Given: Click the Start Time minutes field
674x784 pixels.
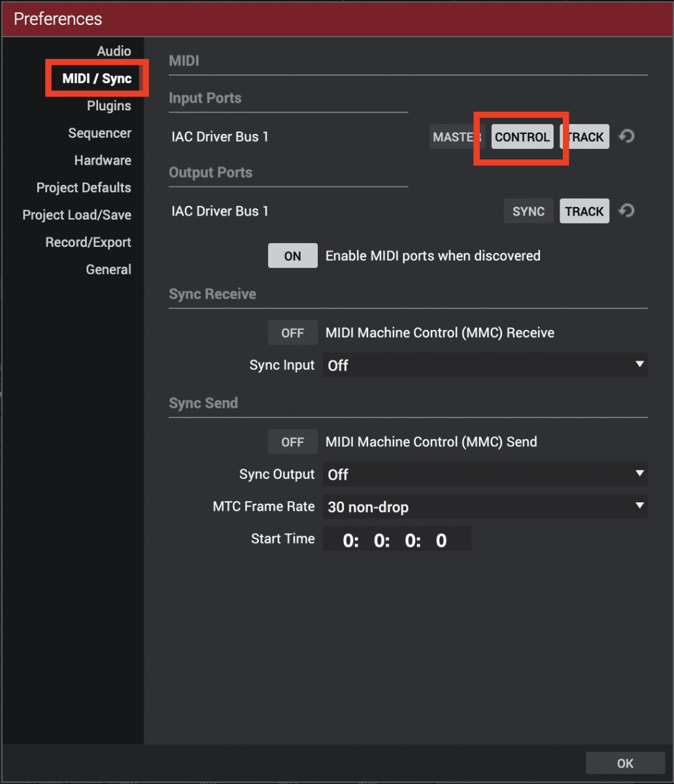Looking at the screenshot, I should click(382, 540).
